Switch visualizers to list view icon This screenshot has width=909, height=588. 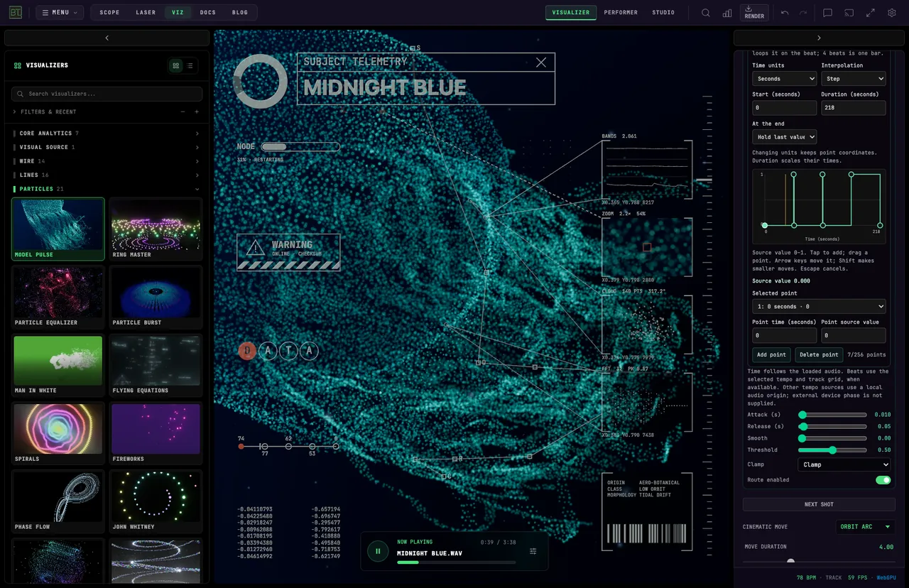190,65
